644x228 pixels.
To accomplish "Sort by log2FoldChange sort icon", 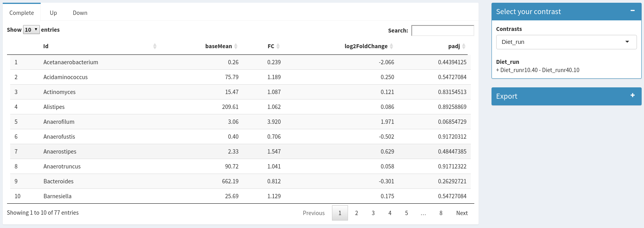I will pyautogui.click(x=391, y=46).
